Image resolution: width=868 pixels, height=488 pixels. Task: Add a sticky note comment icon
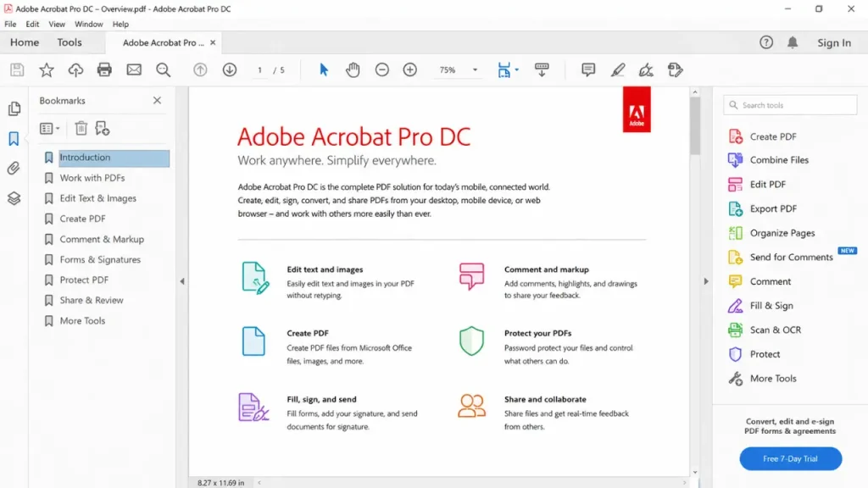(588, 69)
